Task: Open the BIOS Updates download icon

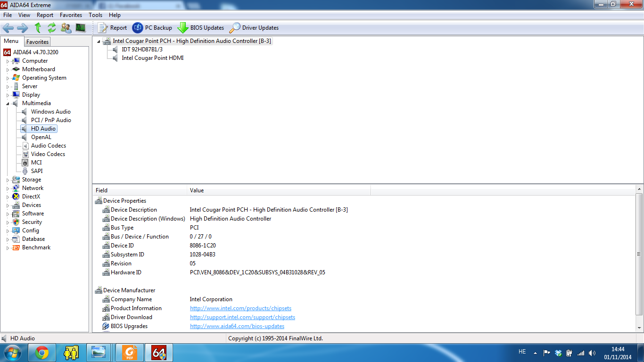Action: (x=183, y=28)
